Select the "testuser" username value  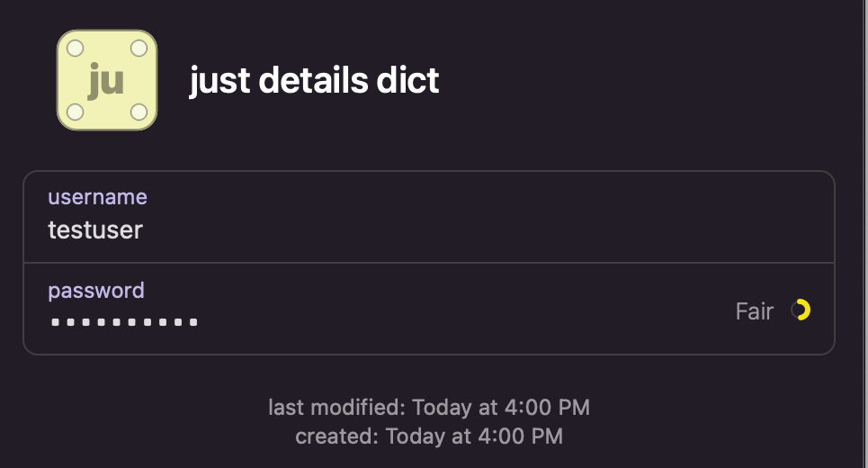point(95,229)
